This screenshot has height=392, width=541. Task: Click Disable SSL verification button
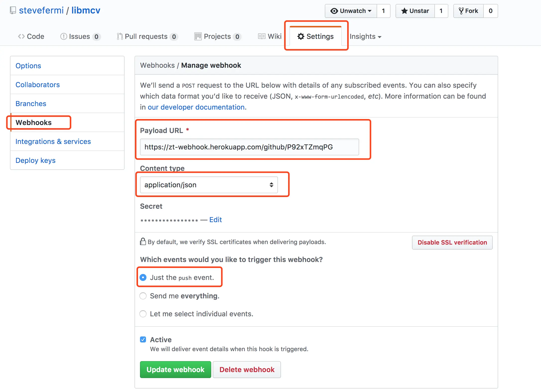452,242
